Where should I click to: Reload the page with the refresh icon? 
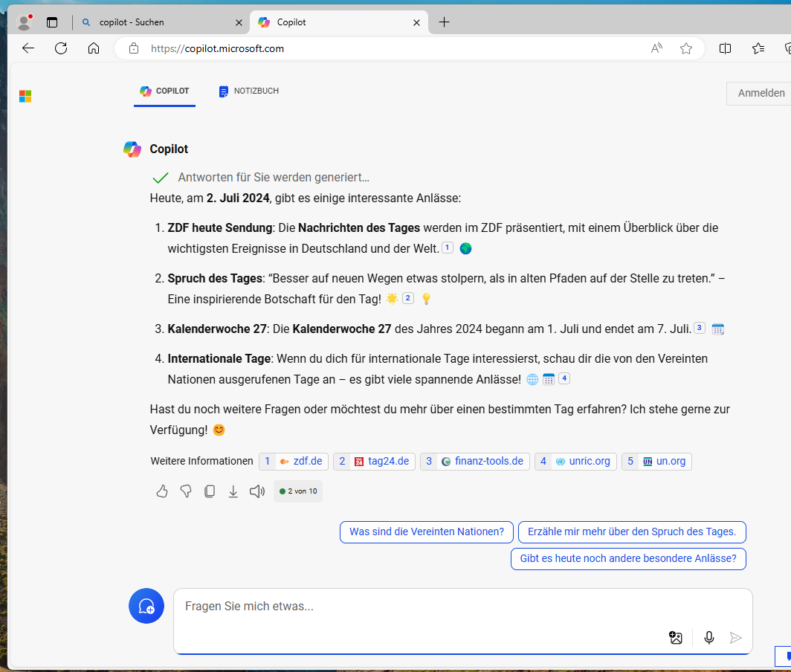click(61, 48)
